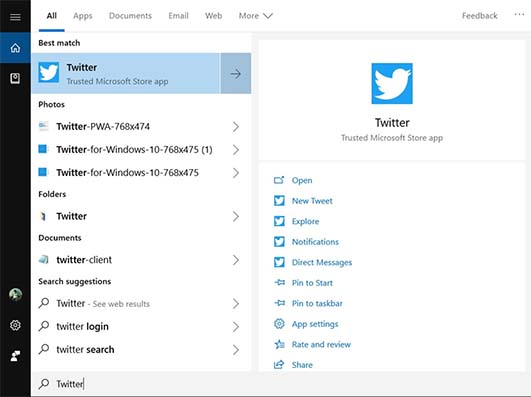Select Pin to taskbar
531x397 pixels.
[x=317, y=304]
